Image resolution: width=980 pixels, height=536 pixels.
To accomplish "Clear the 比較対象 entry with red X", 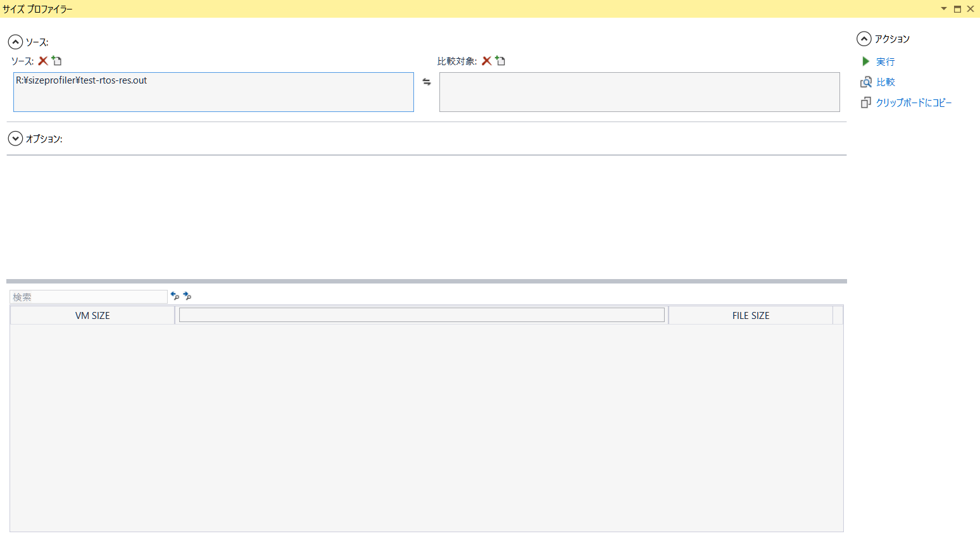I will point(486,61).
